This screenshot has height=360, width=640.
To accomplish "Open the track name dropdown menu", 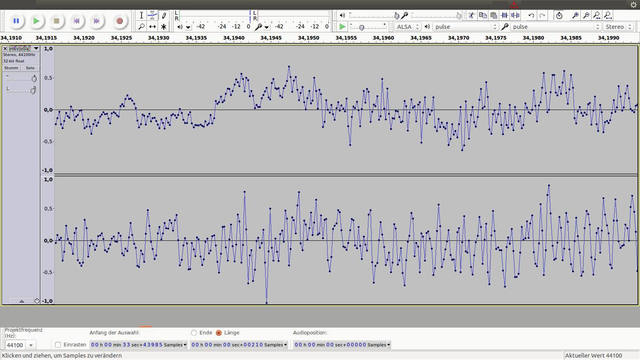I will click(22, 49).
